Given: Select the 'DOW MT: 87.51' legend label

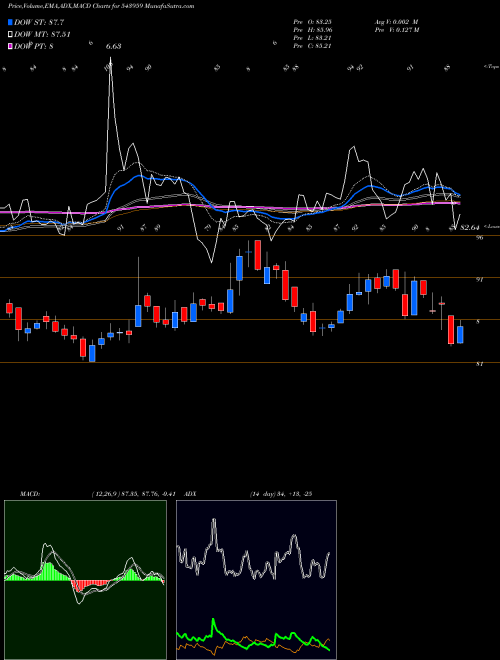Looking at the screenshot, I should click(x=42, y=34).
